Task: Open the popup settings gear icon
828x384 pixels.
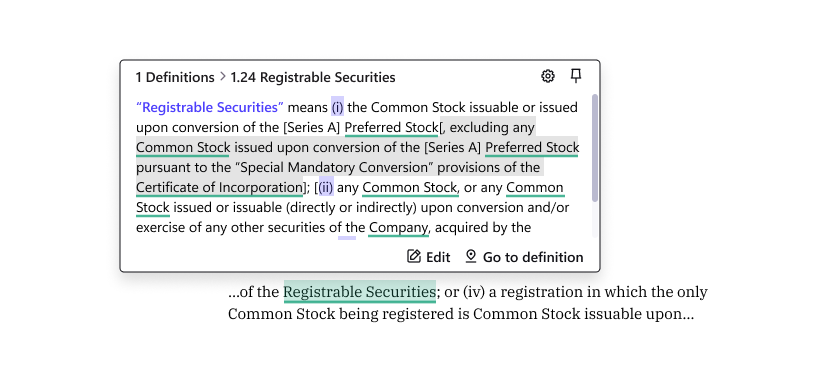Action: click(x=548, y=76)
